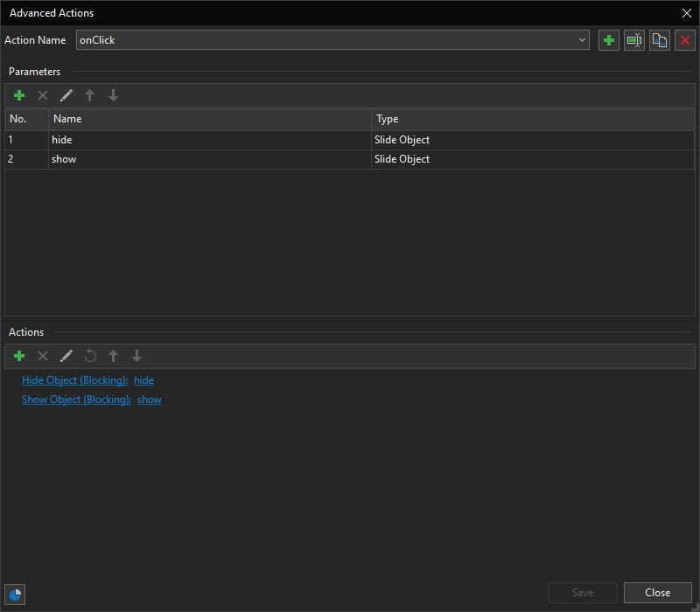Click the 'Hide Object (Blocking)' link
Image resolution: width=700 pixels, height=612 pixels.
click(x=74, y=380)
